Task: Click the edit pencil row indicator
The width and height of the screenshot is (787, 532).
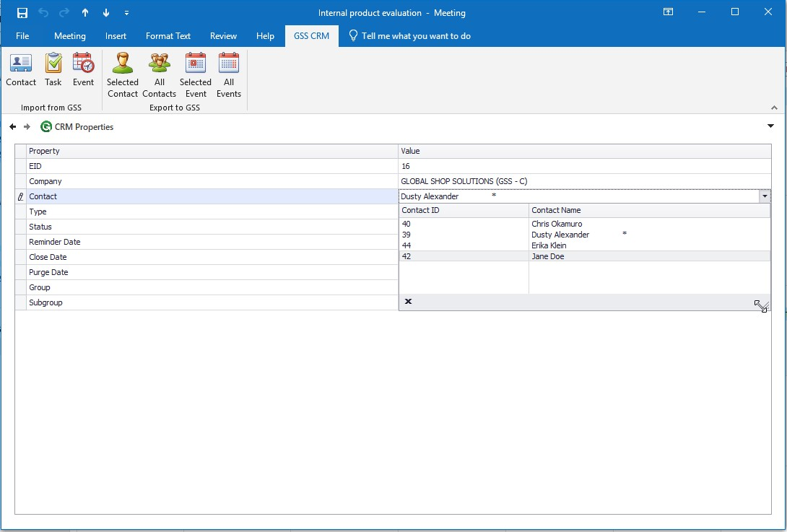Action: [21, 197]
